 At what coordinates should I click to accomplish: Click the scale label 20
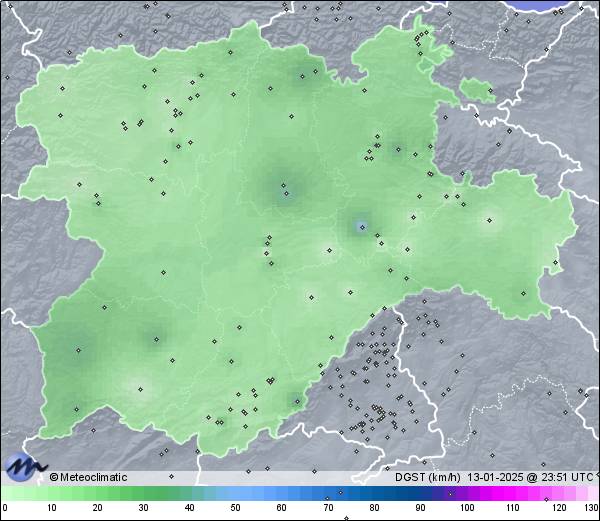[x=98, y=508]
